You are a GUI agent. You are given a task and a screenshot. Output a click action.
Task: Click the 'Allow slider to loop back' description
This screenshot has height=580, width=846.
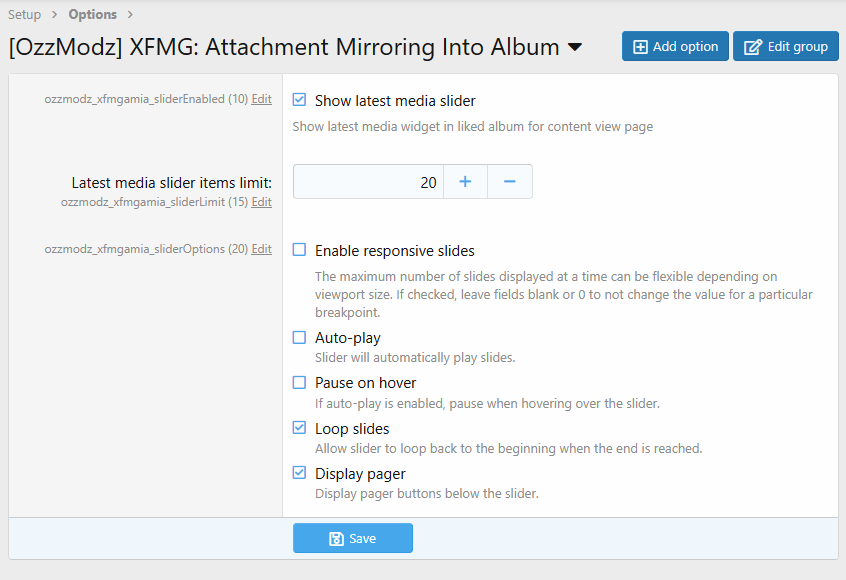509,449
